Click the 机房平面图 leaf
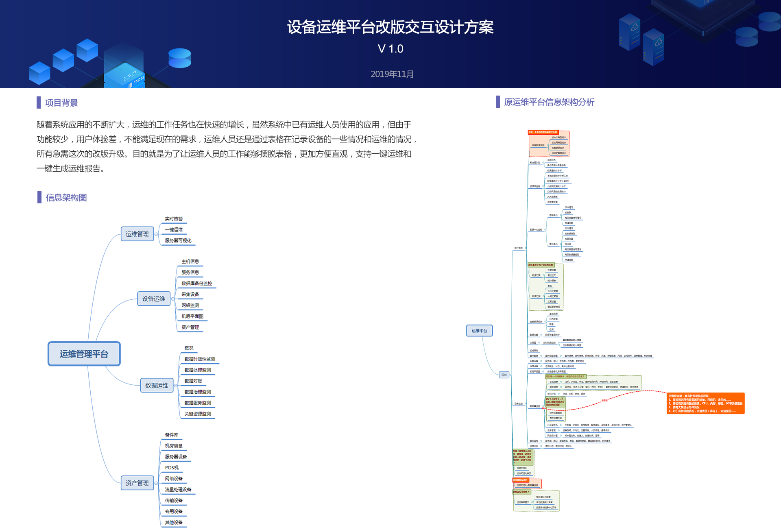The height and width of the screenshot is (532, 781). point(192,316)
